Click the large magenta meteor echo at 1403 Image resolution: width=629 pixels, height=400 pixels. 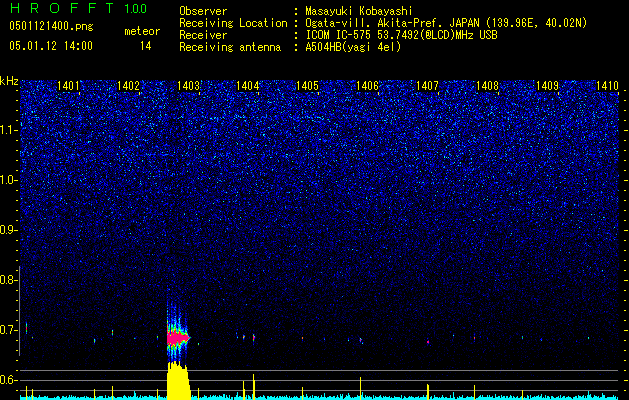point(178,339)
